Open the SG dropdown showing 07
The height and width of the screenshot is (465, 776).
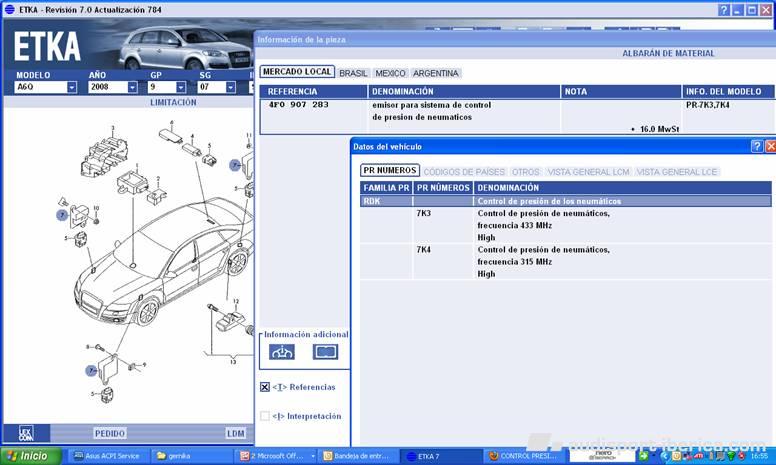click(x=231, y=87)
